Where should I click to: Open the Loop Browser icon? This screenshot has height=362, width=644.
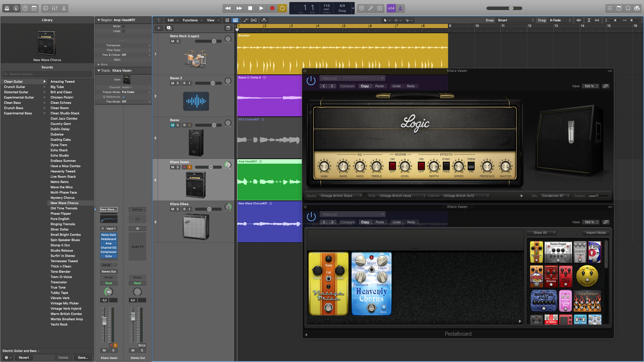(628, 8)
